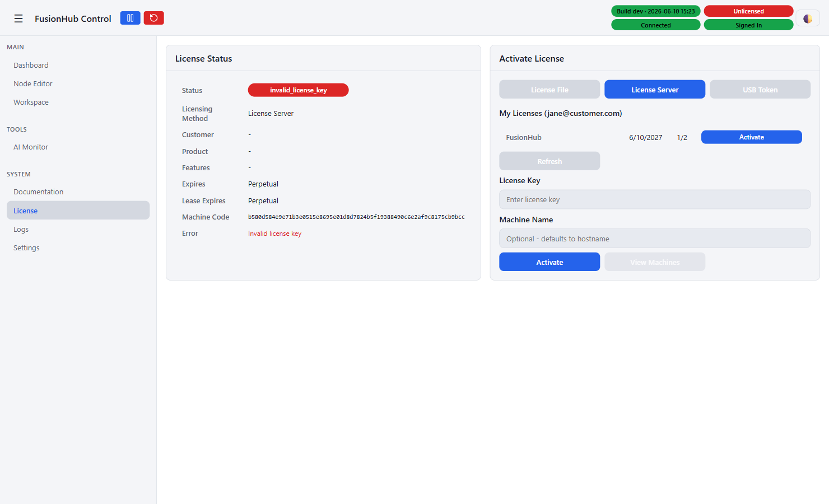Click the 'Activate License' panel heading

click(x=532, y=58)
